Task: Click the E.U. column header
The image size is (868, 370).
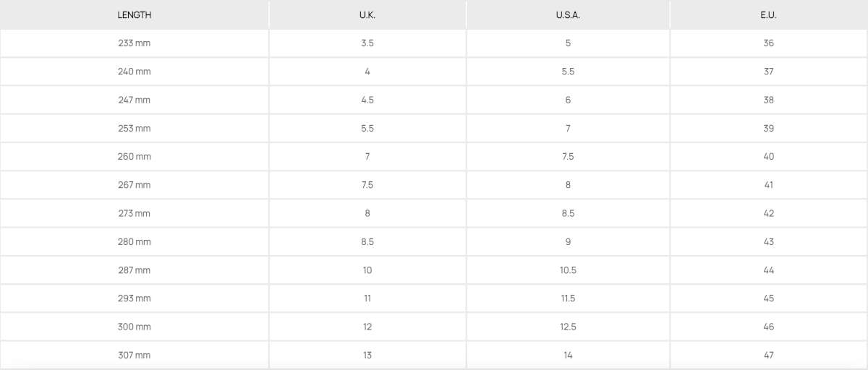Action: click(x=768, y=15)
